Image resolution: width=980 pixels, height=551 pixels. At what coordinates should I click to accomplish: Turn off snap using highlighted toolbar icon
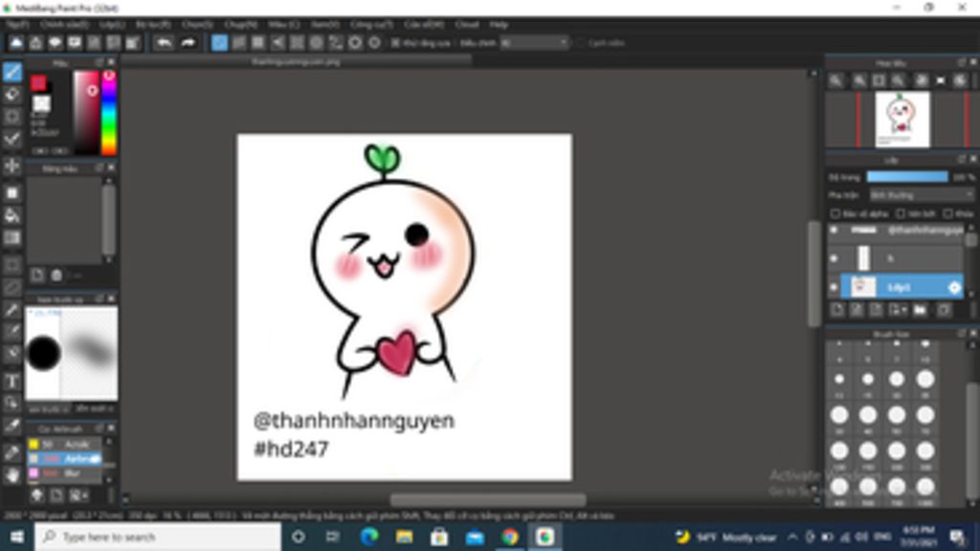pyautogui.click(x=219, y=43)
